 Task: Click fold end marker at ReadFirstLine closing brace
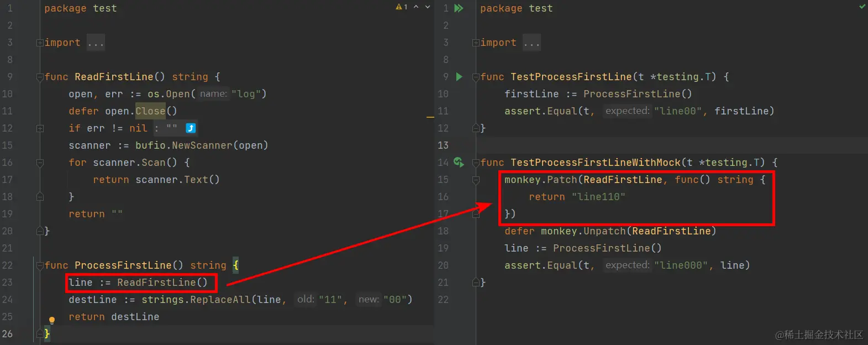(40, 231)
